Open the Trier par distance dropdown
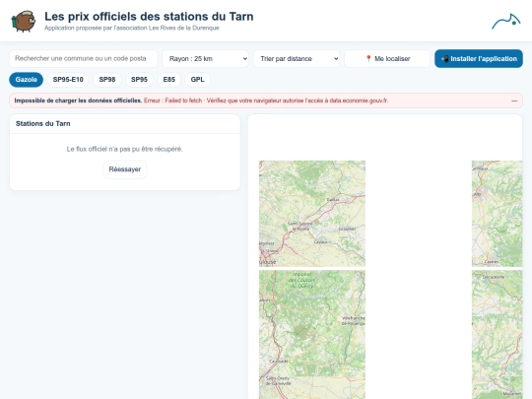 coord(297,59)
